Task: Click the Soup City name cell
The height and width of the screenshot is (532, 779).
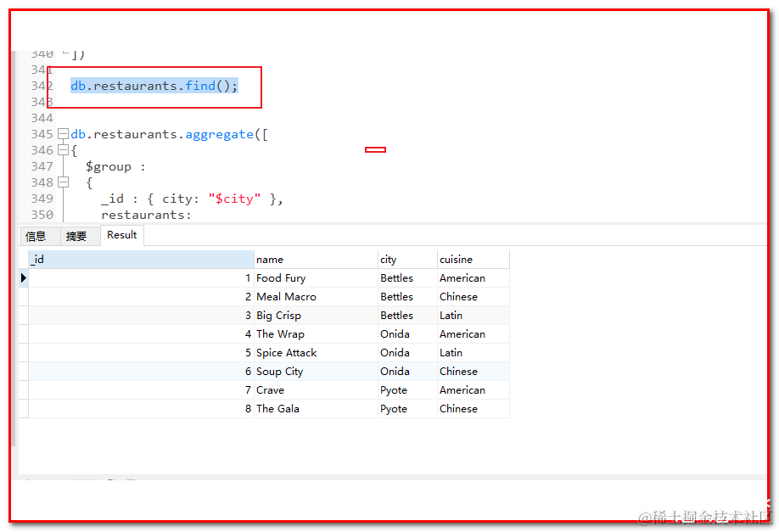Action: pyautogui.click(x=316, y=372)
